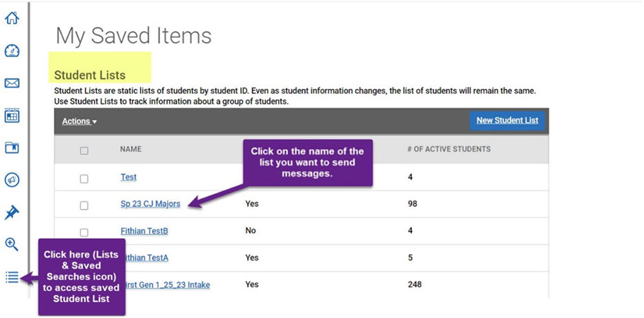
Task: Open First Gen 1_25_23 Intake list
Action: [x=170, y=285]
